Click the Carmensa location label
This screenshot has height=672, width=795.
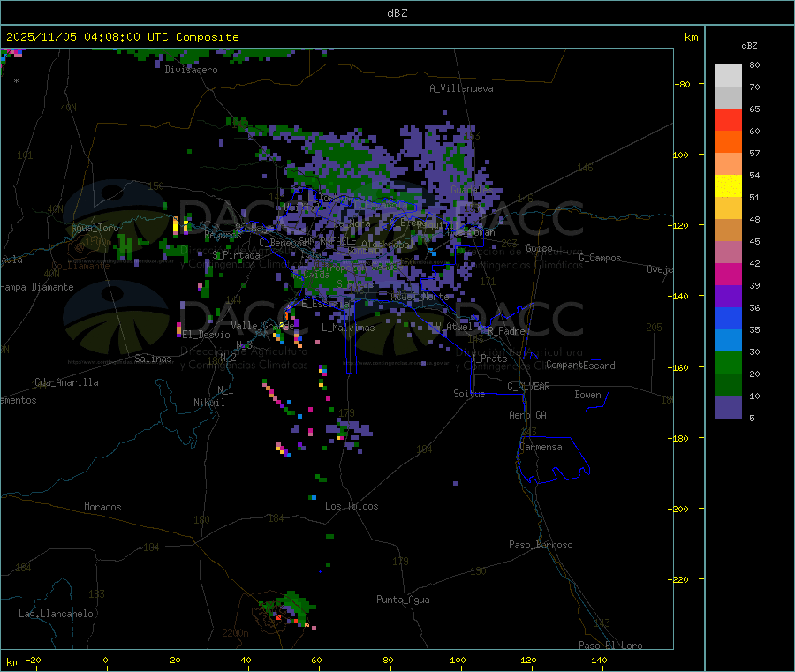(541, 447)
